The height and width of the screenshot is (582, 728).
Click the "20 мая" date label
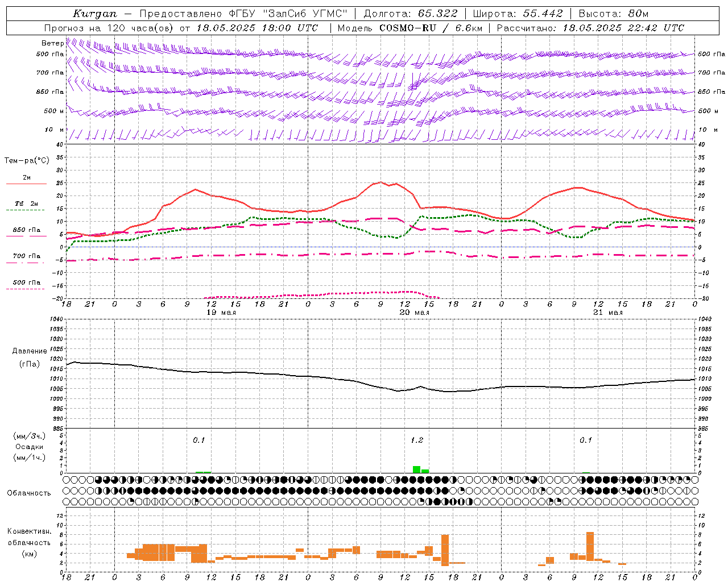(x=414, y=313)
